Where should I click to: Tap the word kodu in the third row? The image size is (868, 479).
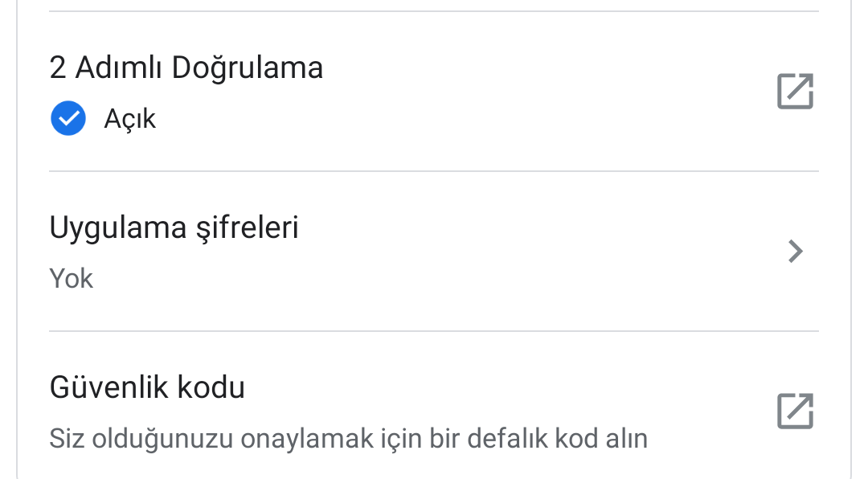(x=211, y=387)
